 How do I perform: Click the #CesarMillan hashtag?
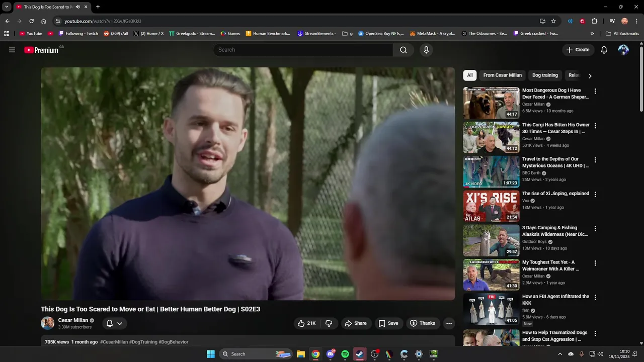[x=114, y=342]
